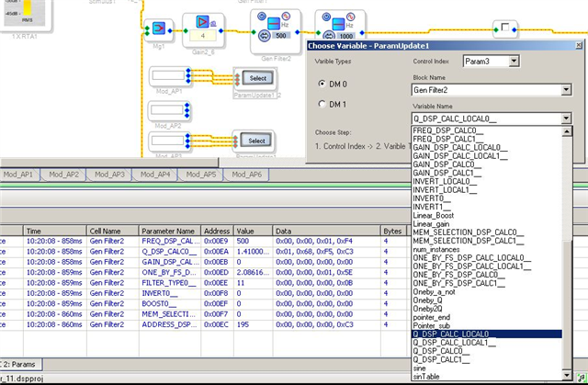Switch to the Mod_AP5 tab
Viewport: 588px width, 385px height.
(201, 175)
